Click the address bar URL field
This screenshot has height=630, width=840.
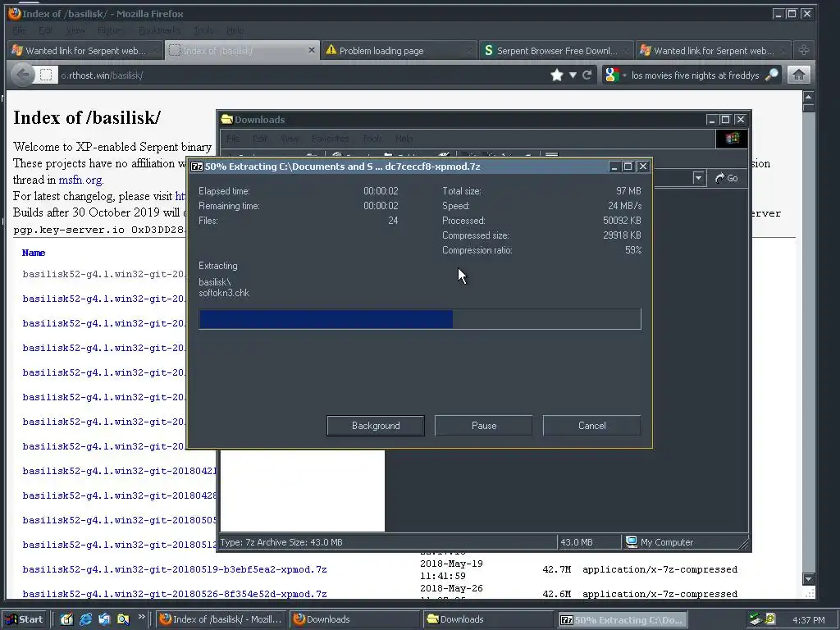pyautogui.click(x=300, y=75)
